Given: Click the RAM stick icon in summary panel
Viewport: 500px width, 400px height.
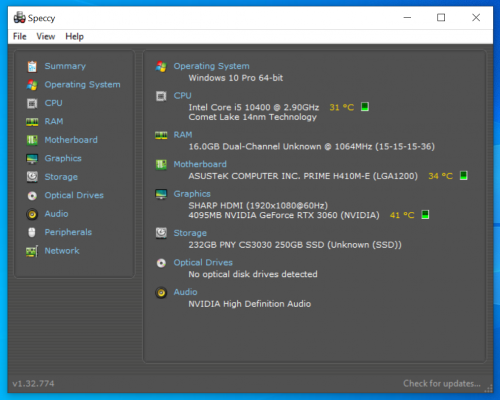Looking at the screenshot, I should coord(161,135).
